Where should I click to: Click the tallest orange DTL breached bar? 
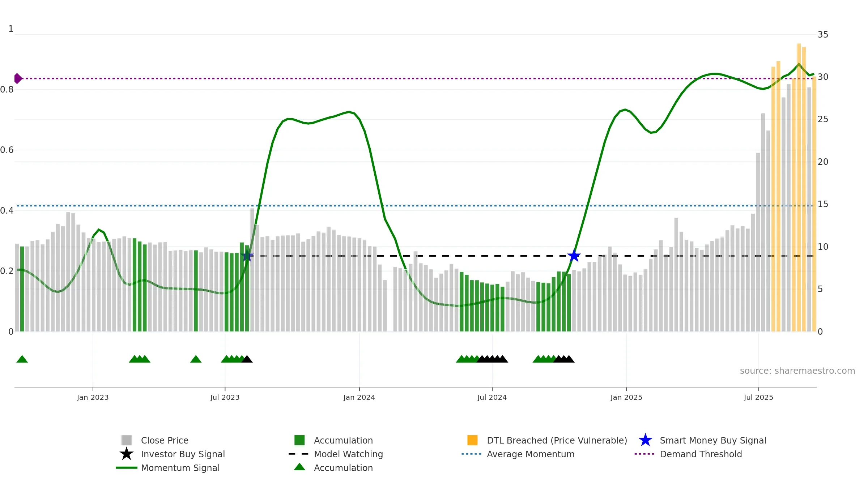tap(799, 188)
